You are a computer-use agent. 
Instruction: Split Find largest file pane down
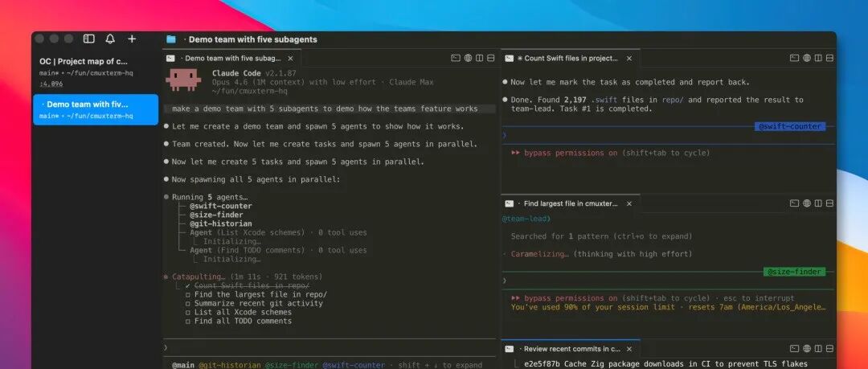pyautogui.click(x=829, y=203)
